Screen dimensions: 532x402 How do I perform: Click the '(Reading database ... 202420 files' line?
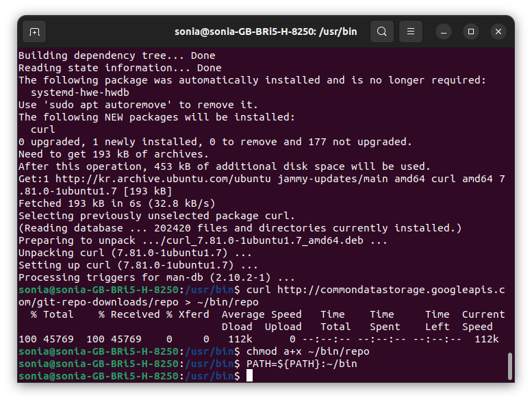coord(240,228)
